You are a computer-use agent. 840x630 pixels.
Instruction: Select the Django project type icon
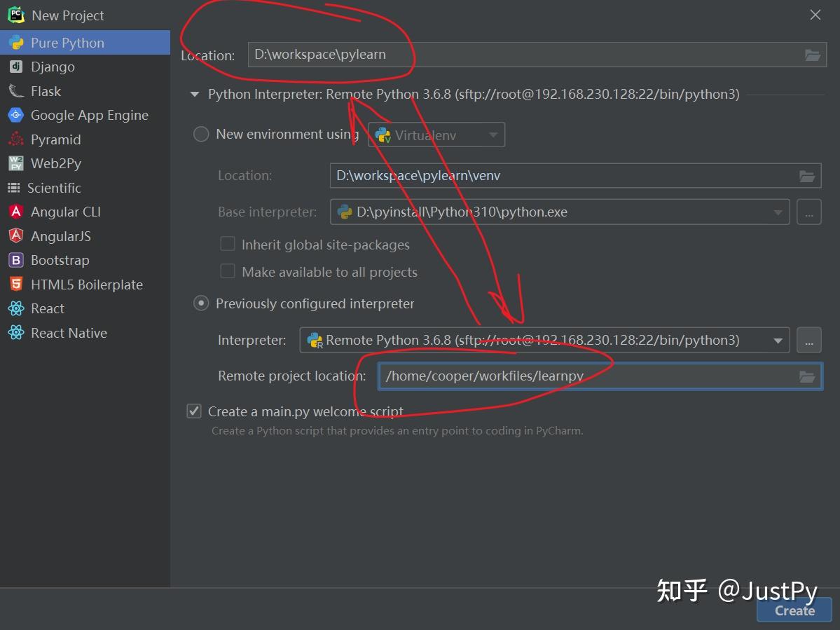point(15,67)
